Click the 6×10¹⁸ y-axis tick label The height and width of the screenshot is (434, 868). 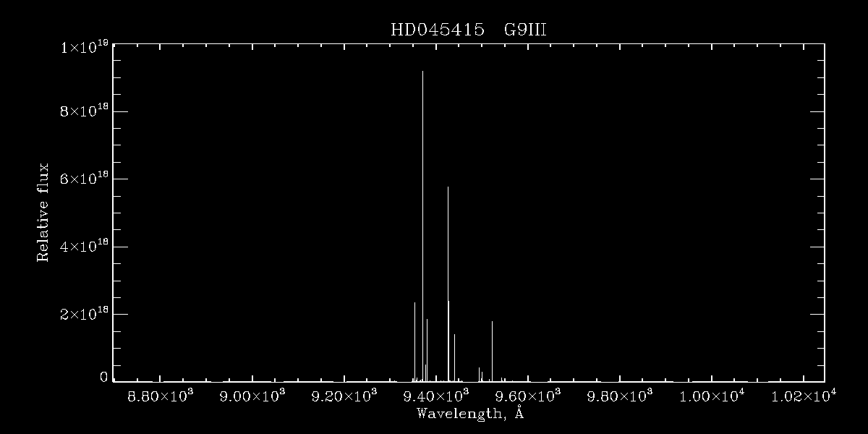[x=85, y=179]
